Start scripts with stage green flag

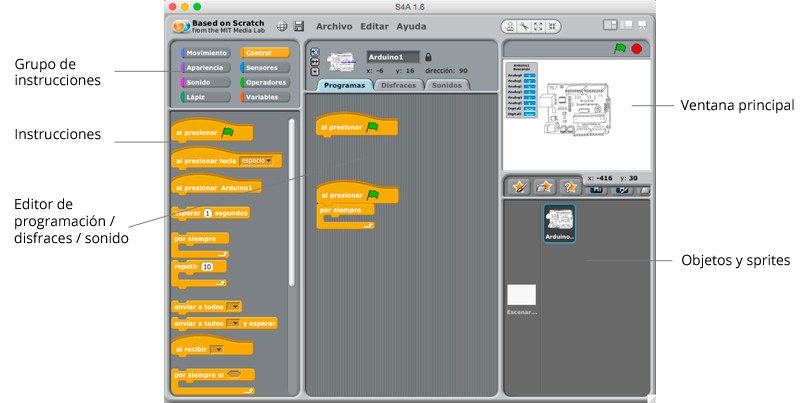point(620,49)
